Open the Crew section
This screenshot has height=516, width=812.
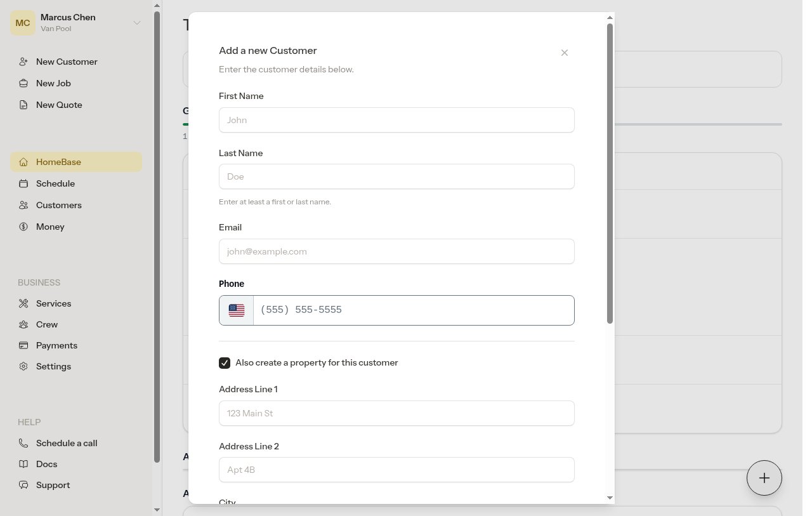[76, 324]
